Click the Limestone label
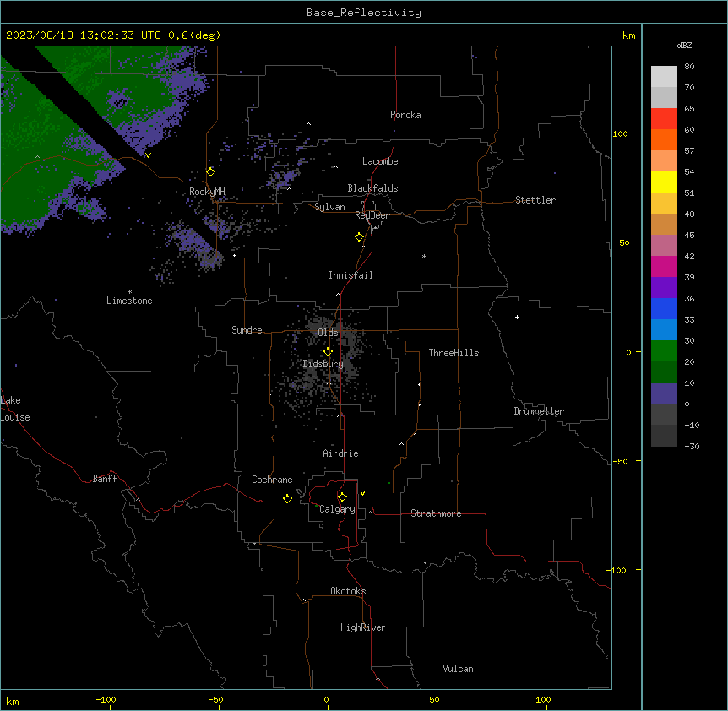Viewport: 728px width, 711px height. tap(129, 301)
